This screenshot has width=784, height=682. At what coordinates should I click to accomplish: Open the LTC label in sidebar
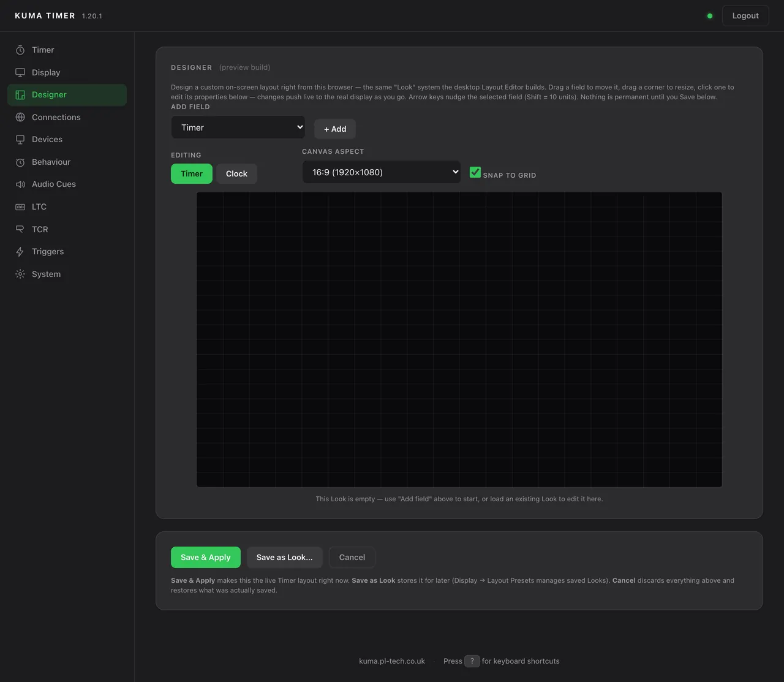(39, 206)
